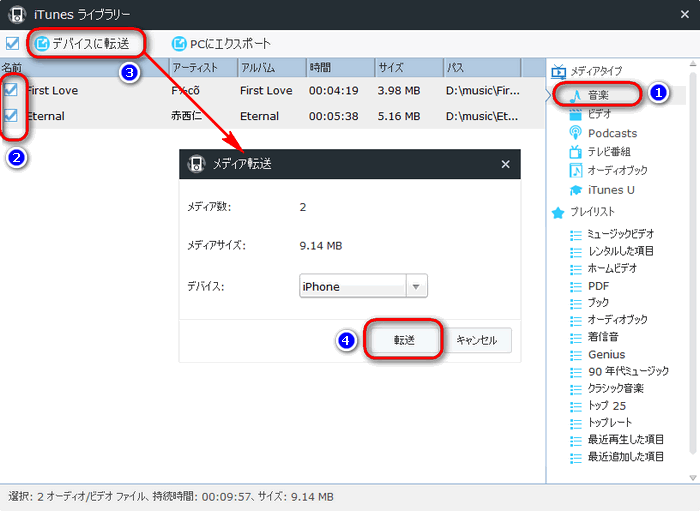
Task: Click the 9.14 MB media size value
Action: [x=321, y=246]
